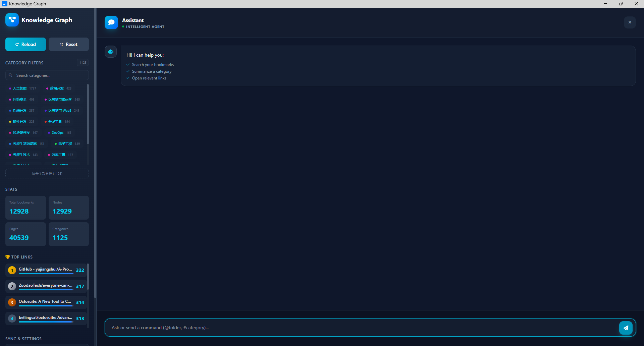
Task: Reset the graph view
Action: (69, 44)
